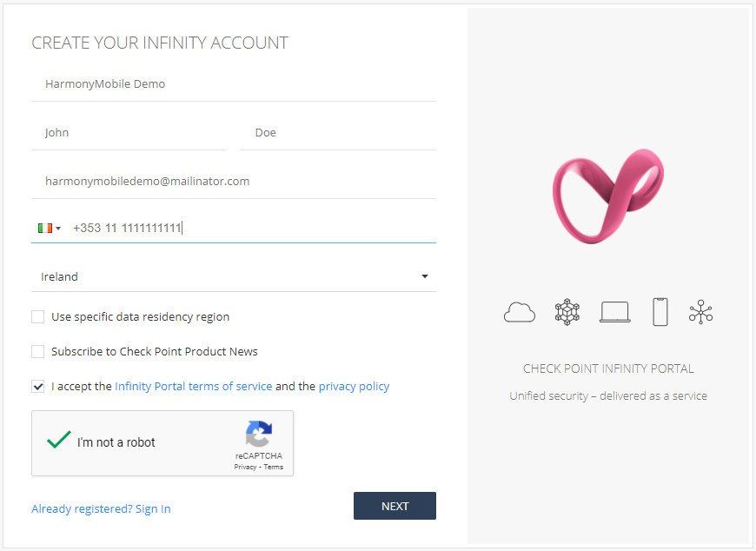Click the cloud security icon
Image resolution: width=756 pixels, height=551 pixels.
[520, 312]
